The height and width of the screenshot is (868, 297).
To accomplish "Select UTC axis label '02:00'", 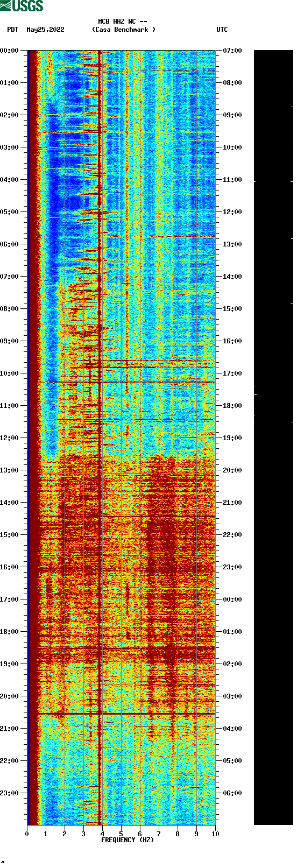I will point(232,664).
